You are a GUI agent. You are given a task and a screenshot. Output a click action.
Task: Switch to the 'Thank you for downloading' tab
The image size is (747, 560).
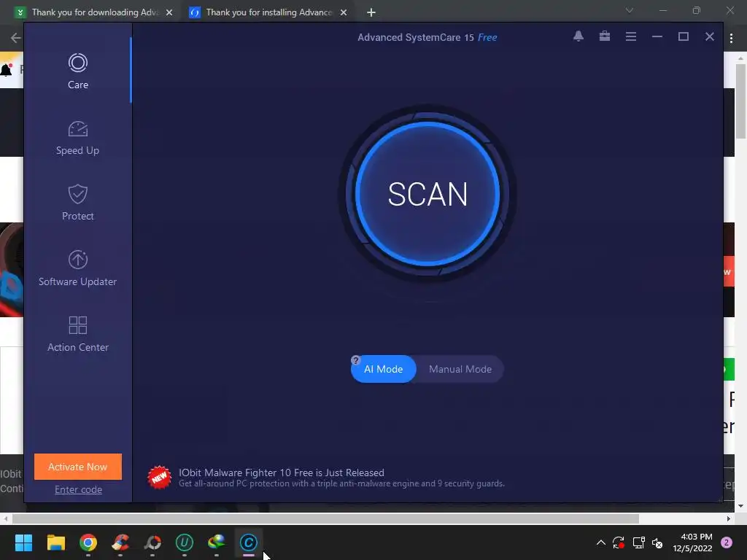(96, 12)
